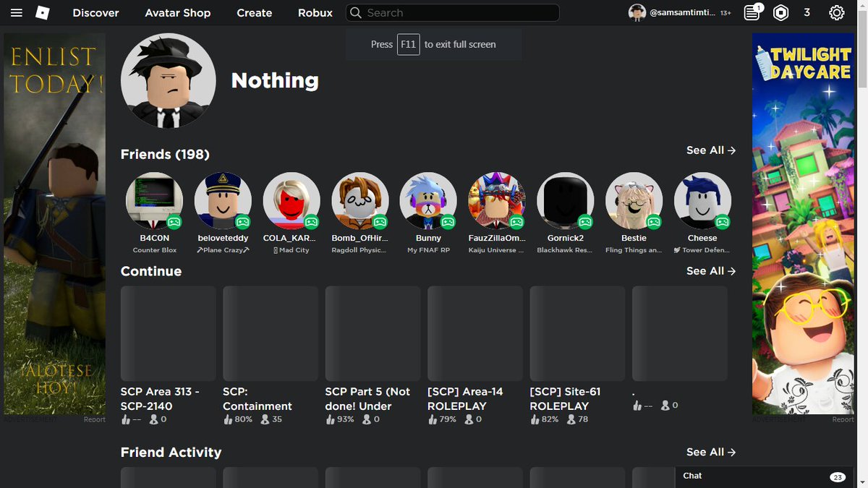Open account menu via profile avatar icon
868x488 pixels.
coord(637,12)
